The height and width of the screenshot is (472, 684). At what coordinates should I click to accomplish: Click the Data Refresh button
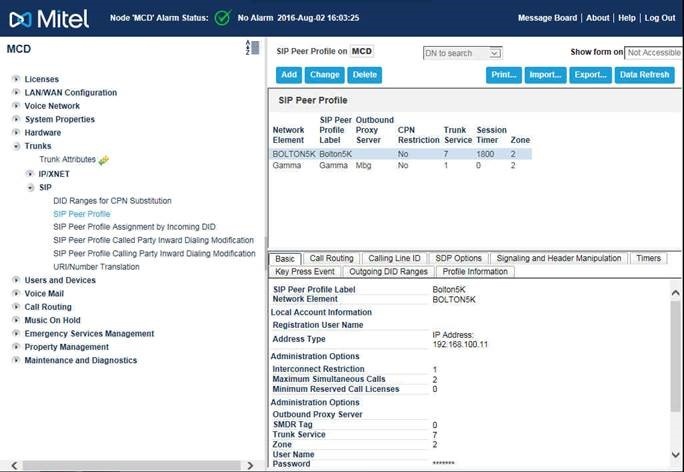[x=644, y=75]
